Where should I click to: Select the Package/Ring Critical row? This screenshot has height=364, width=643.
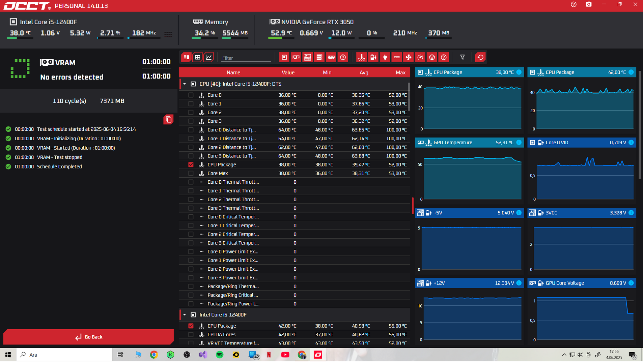(x=295, y=295)
